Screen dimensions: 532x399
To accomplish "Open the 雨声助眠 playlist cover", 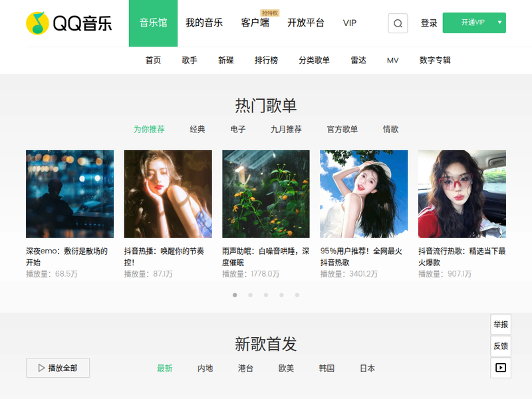I will 266,194.
